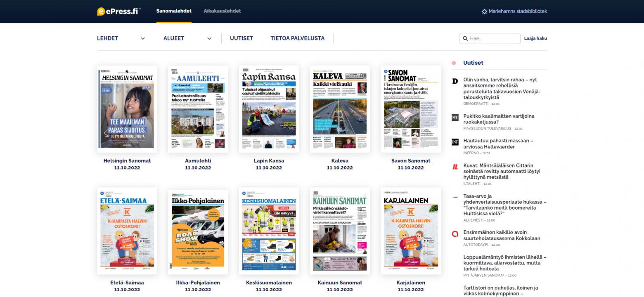Open Lapin Kansa cover thumbnail
644x297 pixels.
269,109
